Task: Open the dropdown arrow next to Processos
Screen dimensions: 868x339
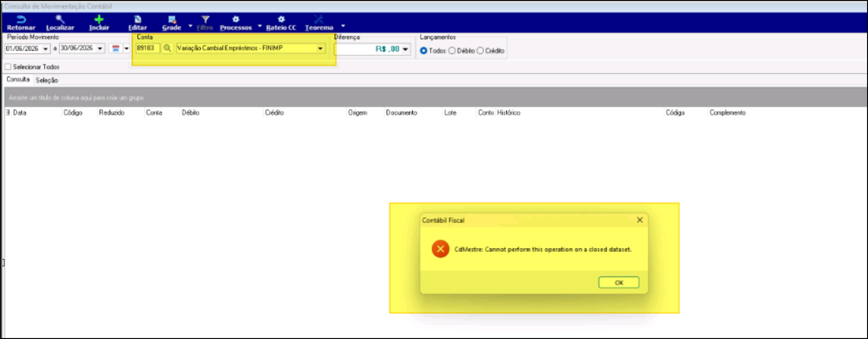Action: click(260, 26)
